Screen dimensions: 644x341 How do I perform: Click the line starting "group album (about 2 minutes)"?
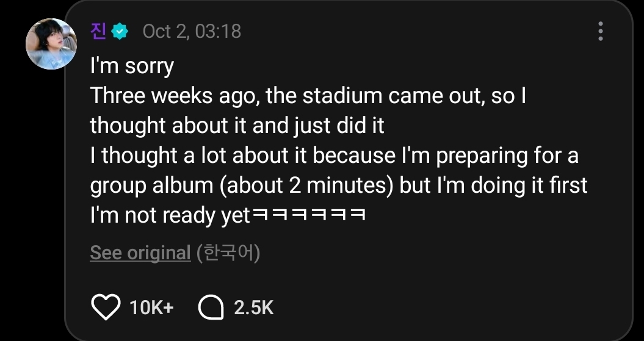(x=338, y=185)
